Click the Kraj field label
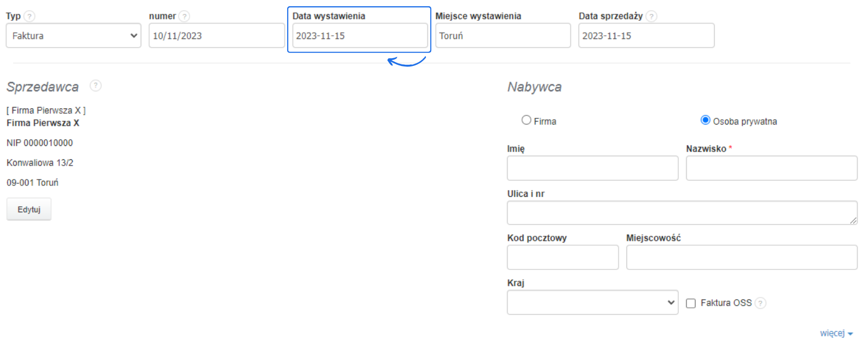 [x=516, y=283]
